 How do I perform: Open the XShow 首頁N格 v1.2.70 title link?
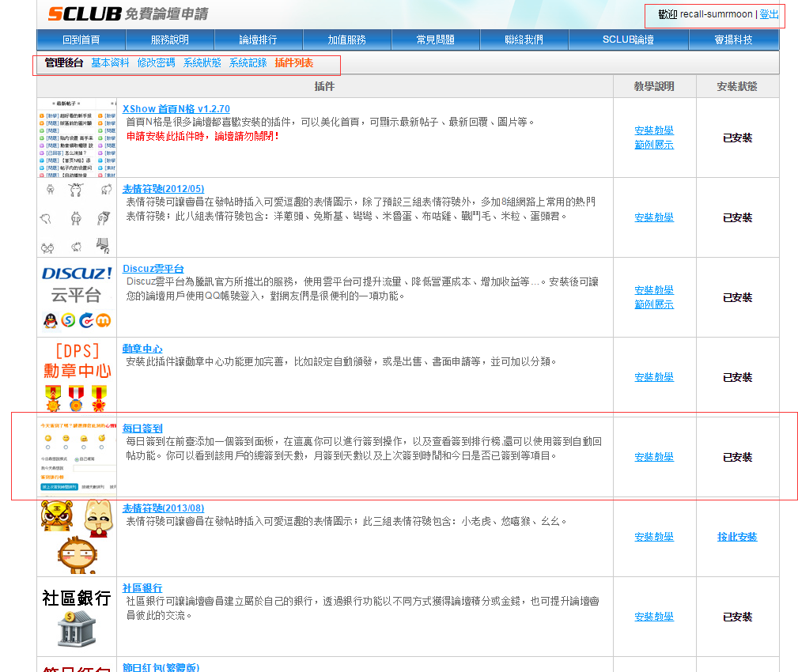(x=176, y=109)
